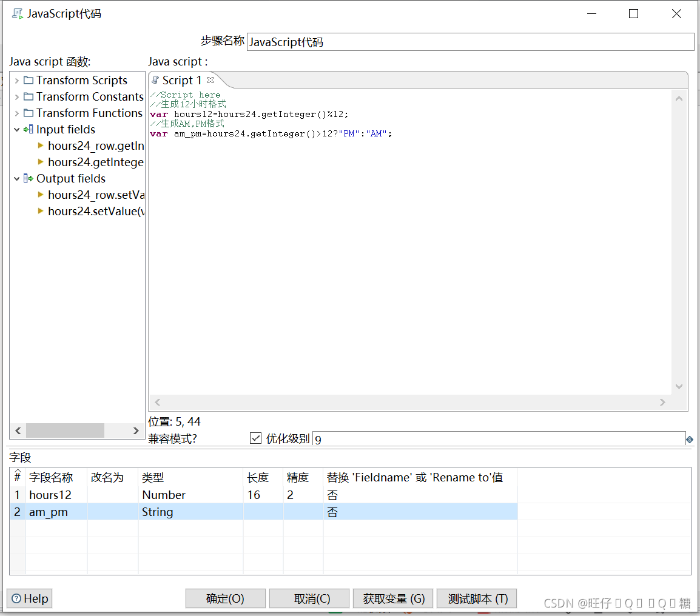Click the 类型 column header

190,478
